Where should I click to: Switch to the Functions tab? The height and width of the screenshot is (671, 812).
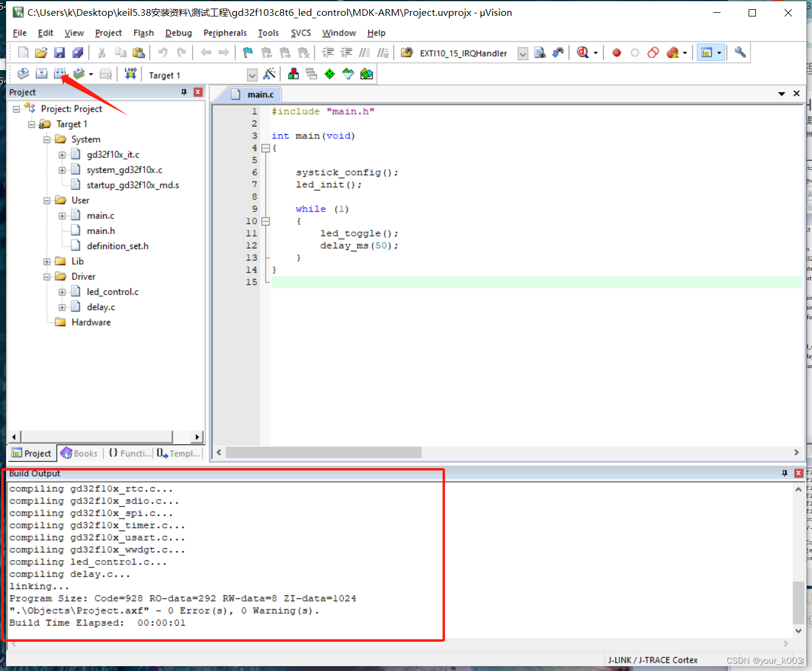point(129,453)
